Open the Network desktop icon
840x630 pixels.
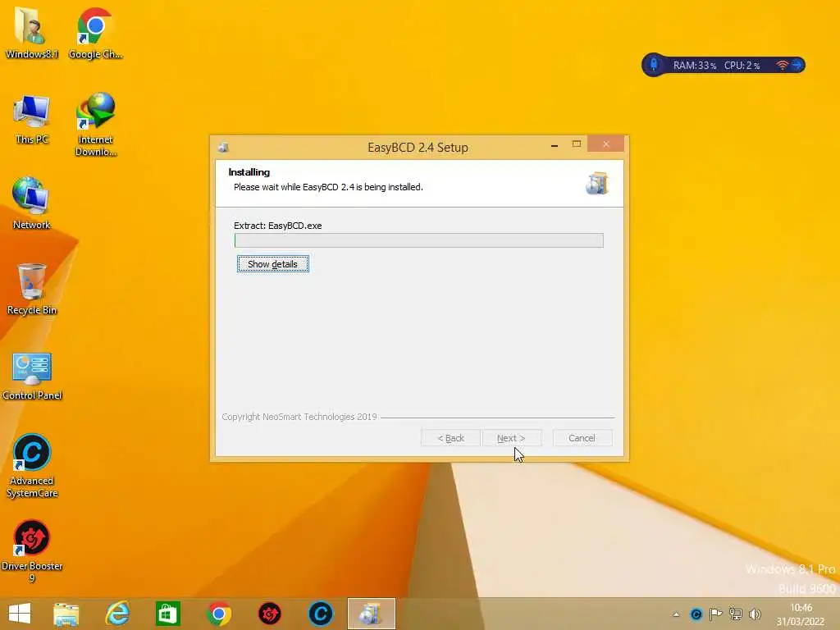click(31, 203)
